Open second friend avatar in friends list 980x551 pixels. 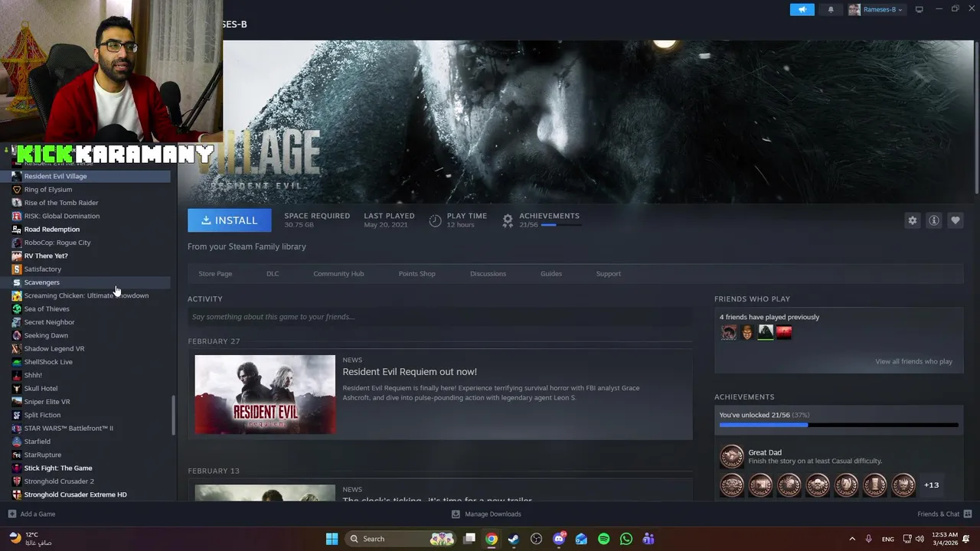point(747,332)
